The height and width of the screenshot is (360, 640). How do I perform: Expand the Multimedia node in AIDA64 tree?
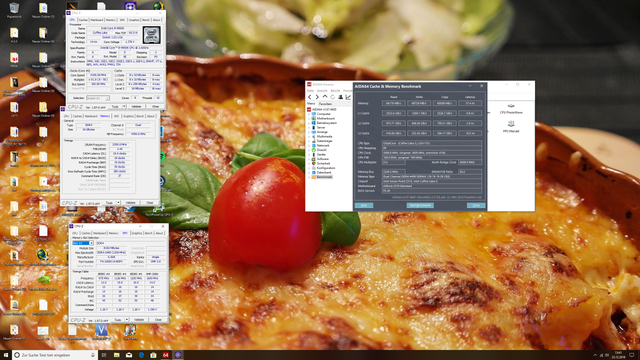309,136
